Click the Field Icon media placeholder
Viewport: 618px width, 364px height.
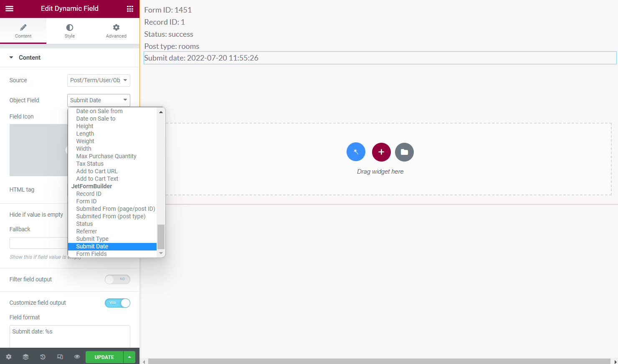(x=39, y=150)
